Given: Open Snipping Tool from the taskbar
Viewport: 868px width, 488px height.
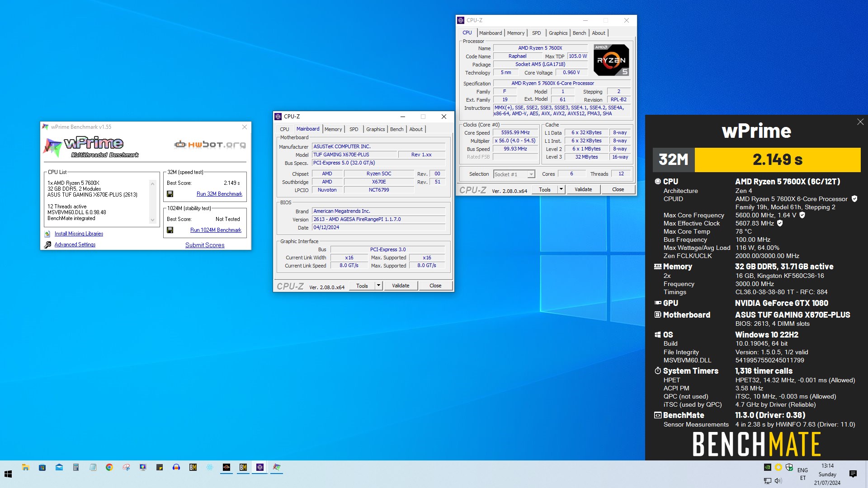Looking at the screenshot, I should (x=126, y=467).
